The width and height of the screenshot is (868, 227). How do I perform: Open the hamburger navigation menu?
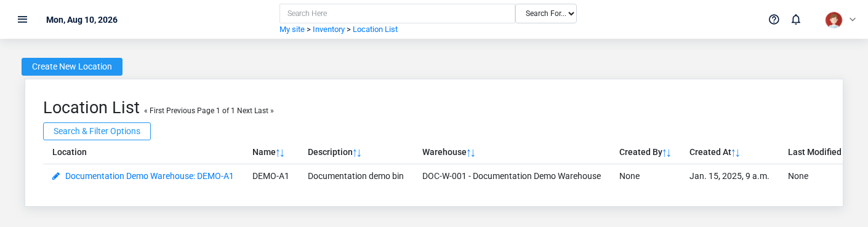22,19
